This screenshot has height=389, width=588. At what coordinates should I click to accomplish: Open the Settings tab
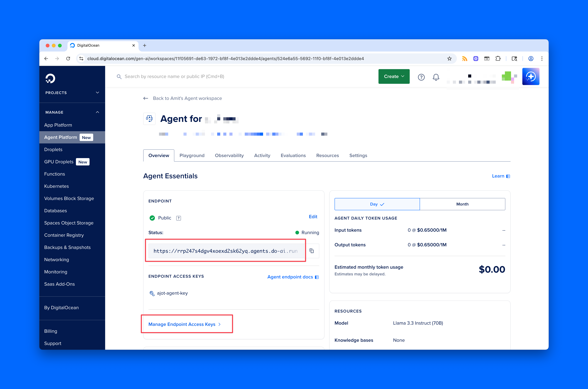pyautogui.click(x=358, y=155)
